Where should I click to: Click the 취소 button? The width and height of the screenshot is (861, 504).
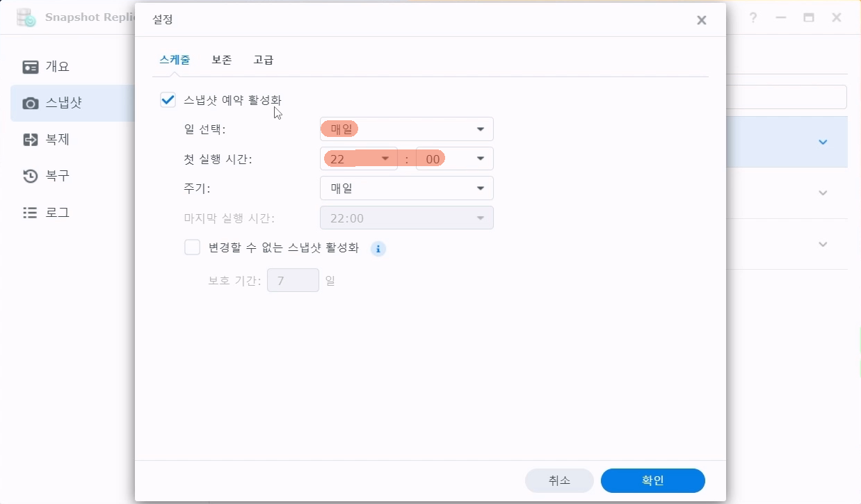559,480
